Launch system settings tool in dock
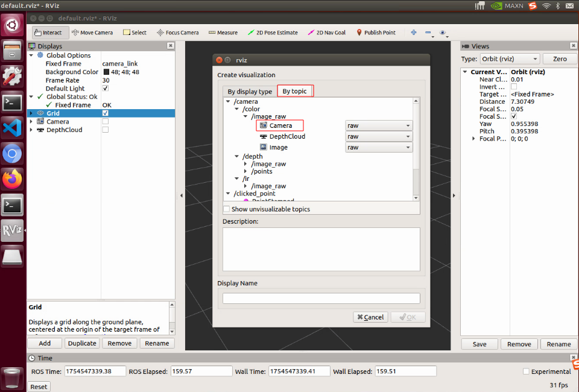 (12, 77)
